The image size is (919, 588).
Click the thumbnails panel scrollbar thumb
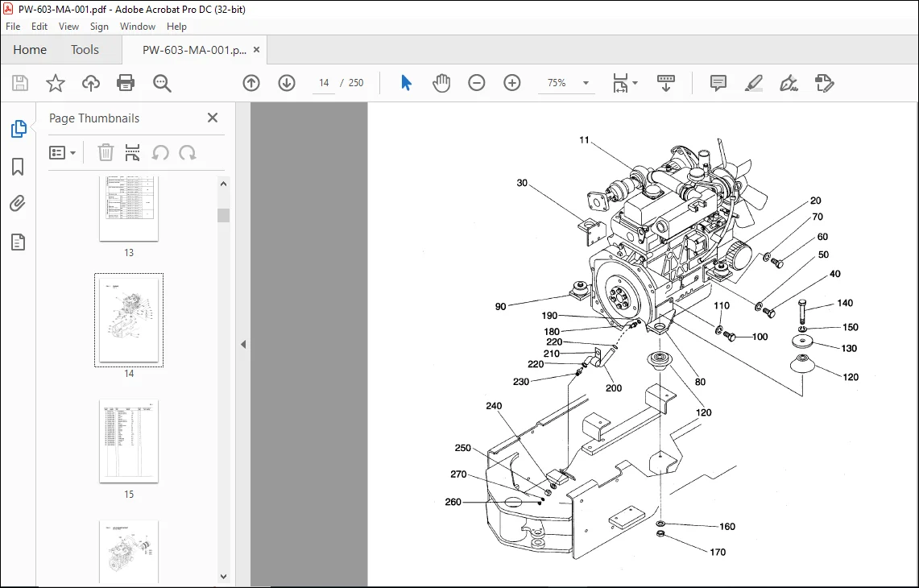click(x=223, y=215)
